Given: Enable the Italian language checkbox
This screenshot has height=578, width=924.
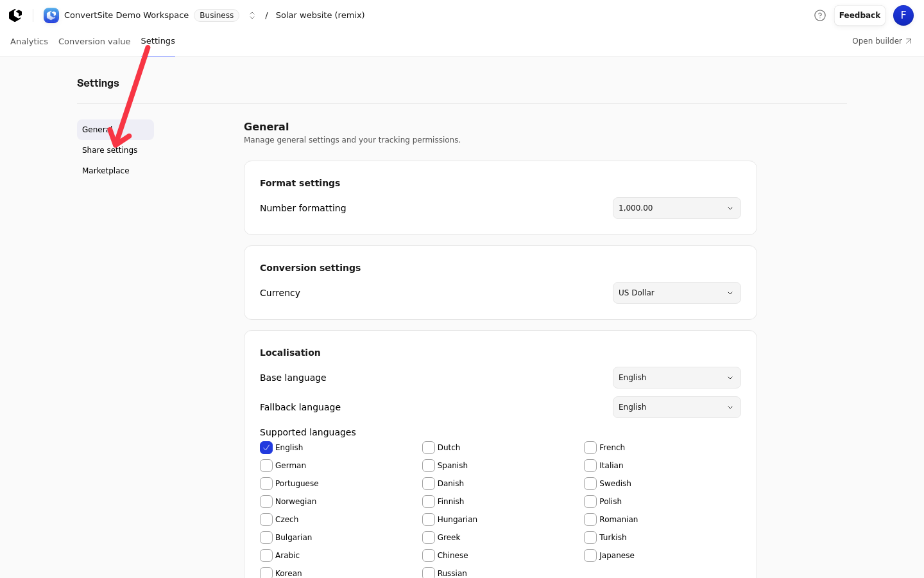Looking at the screenshot, I should coord(590,466).
